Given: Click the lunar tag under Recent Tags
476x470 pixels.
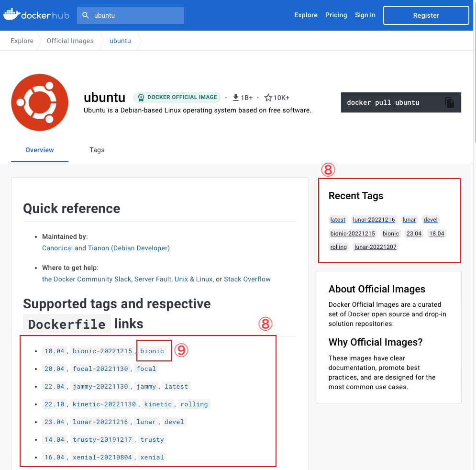Looking at the screenshot, I should click(x=409, y=220).
